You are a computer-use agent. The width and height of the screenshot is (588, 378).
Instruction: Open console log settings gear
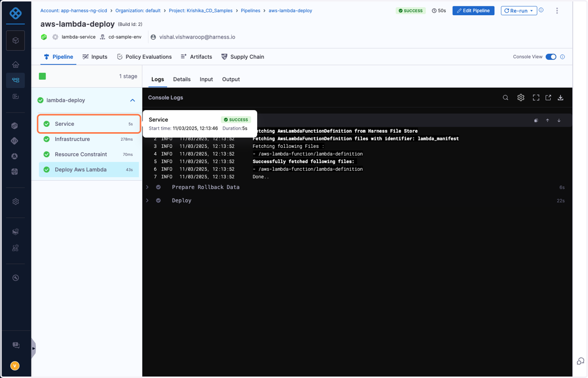tap(521, 98)
